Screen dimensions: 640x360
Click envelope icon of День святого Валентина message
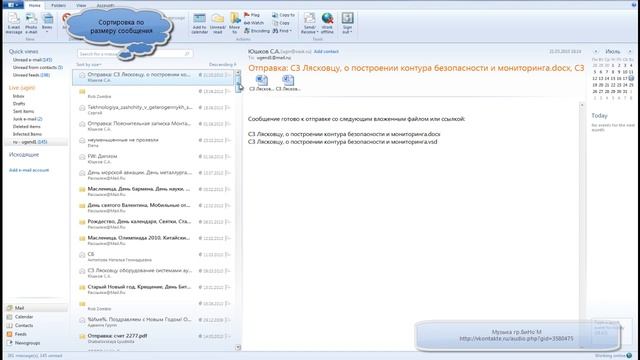click(x=82, y=206)
